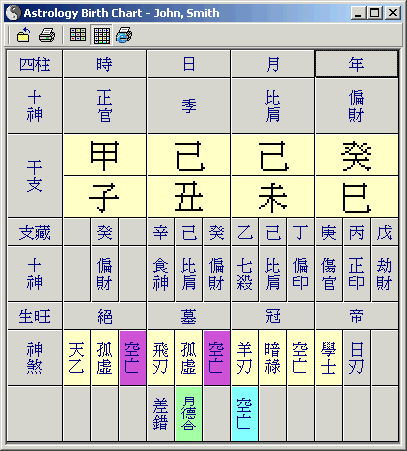Click the printer icon in toolbar

(x=47, y=35)
